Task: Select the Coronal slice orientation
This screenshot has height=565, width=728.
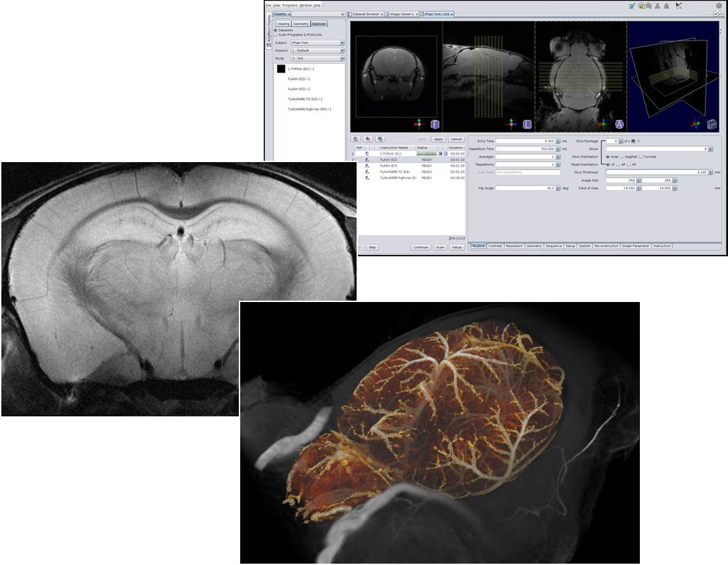Action: (641, 157)
